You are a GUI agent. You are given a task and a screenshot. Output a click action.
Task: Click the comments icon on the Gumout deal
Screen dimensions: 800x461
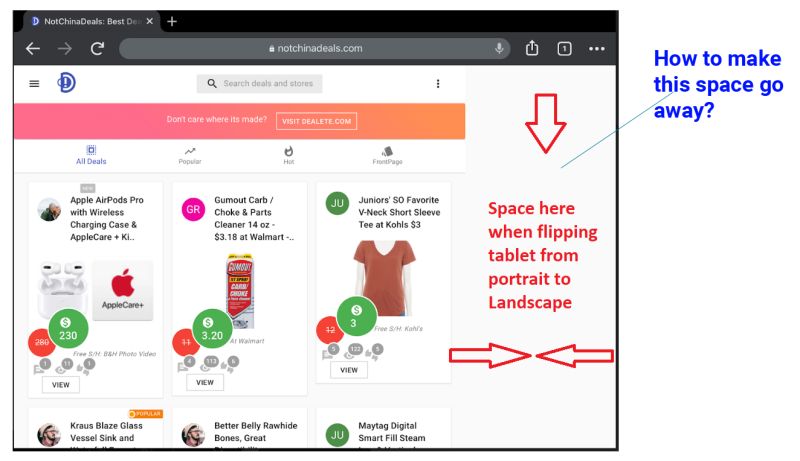(186, 365)
